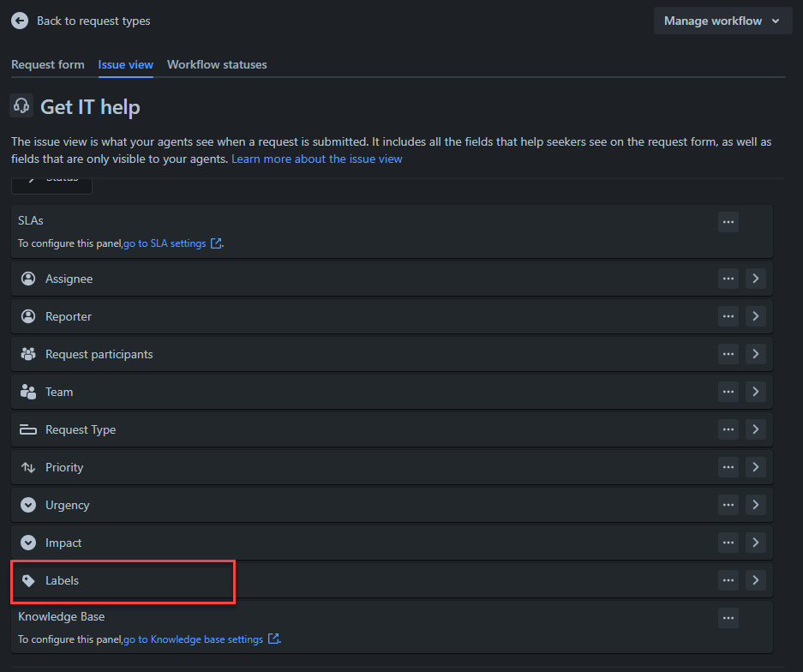Switch to the Request form tab
803x672 pixels.
[47, 64]
